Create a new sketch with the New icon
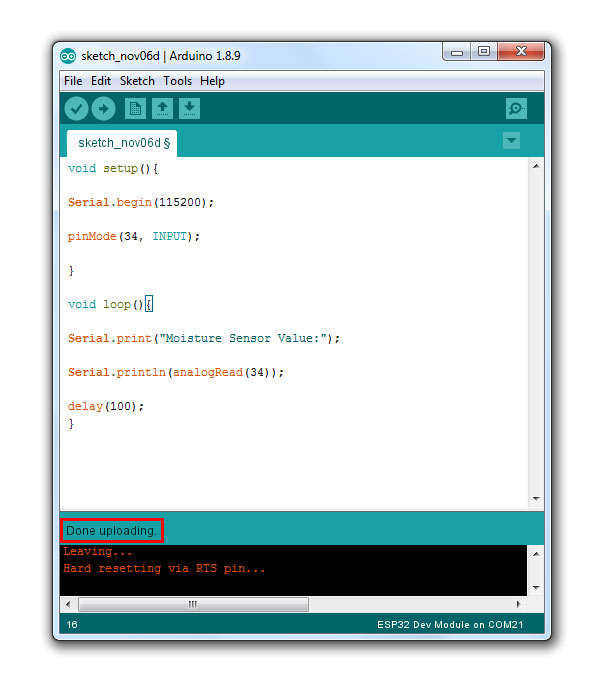610x690 pixels. (x=135, y=108)
